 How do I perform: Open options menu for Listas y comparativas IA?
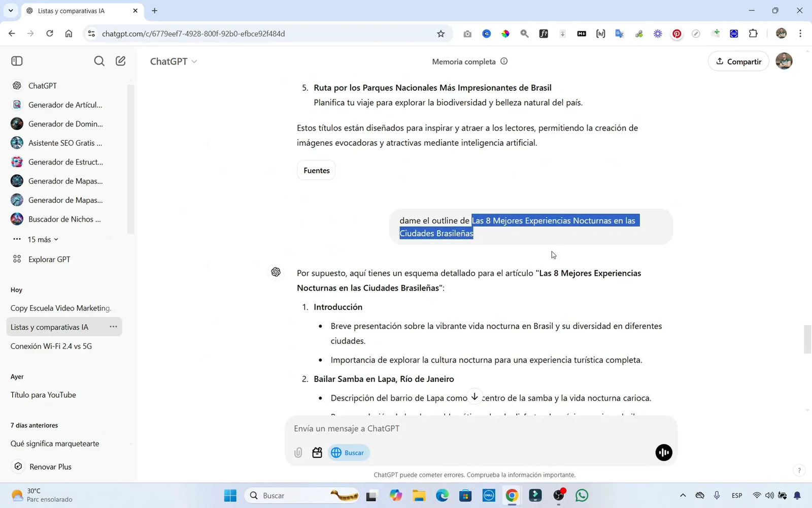click(114, 327)
